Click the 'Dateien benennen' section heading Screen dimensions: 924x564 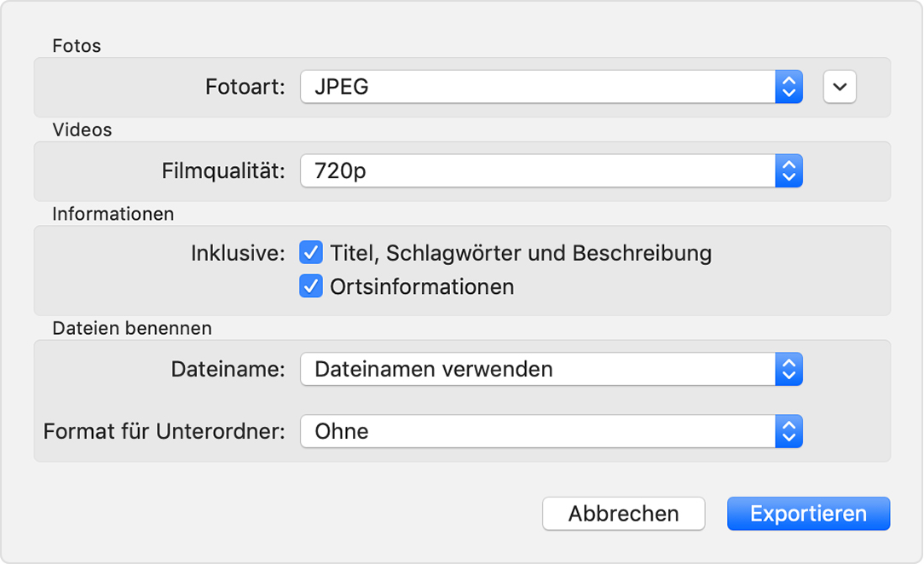tap(132, 328)
